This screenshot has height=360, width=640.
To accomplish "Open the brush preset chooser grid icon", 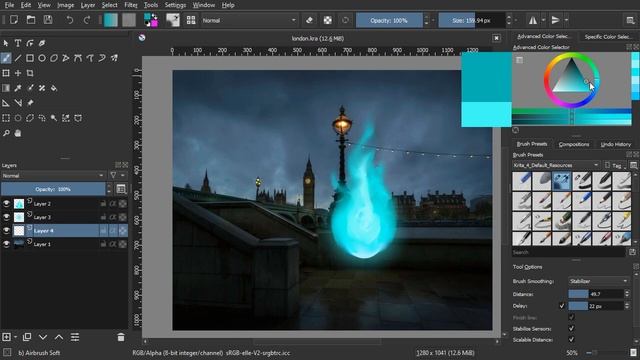I will click(x=191, y=20).
